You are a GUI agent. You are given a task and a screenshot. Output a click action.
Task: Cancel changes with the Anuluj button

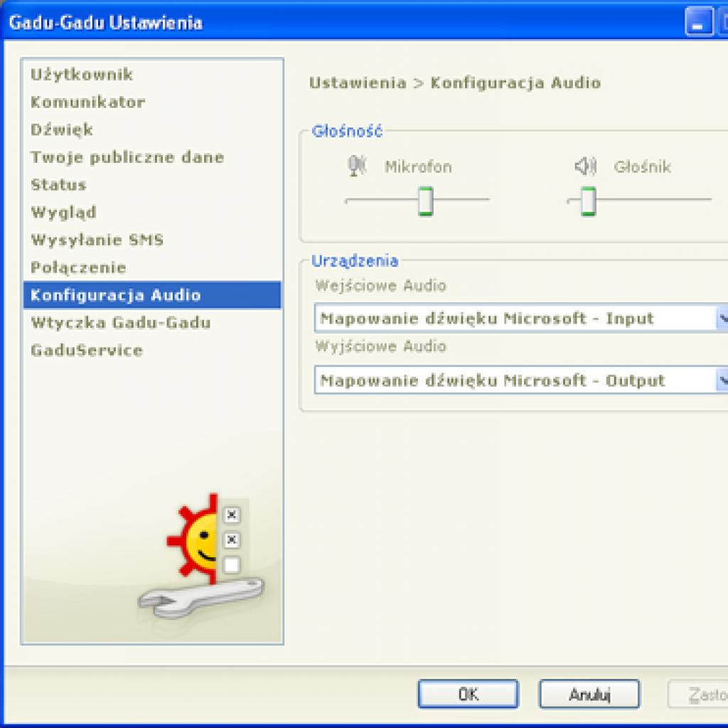point(589,694)
